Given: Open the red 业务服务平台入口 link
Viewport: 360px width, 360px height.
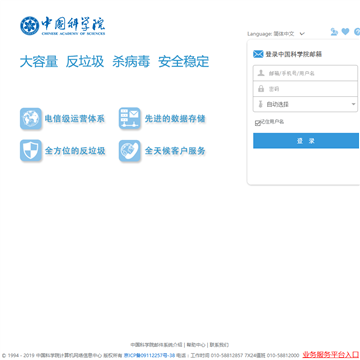Looking at the screenshot, I should 331,354.
